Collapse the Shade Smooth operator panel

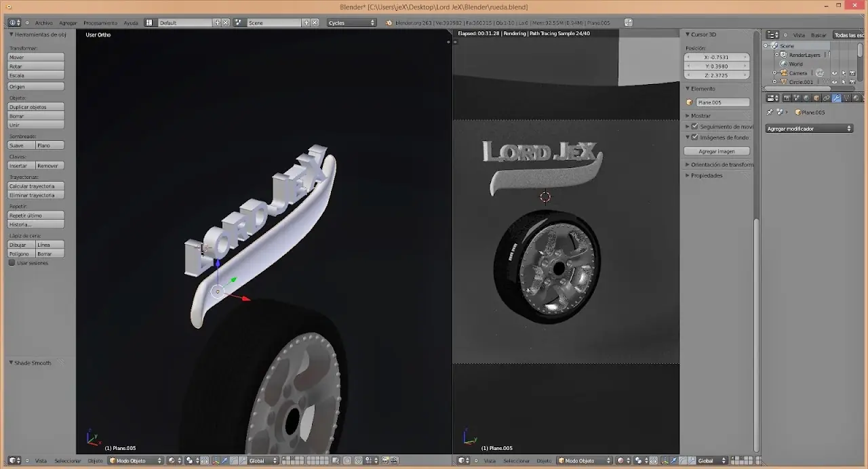11,363
